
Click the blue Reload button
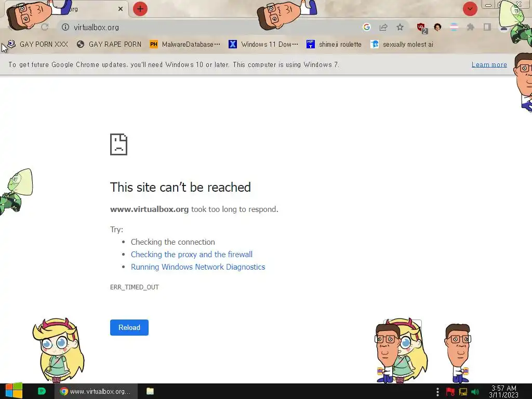click(129, 327)
